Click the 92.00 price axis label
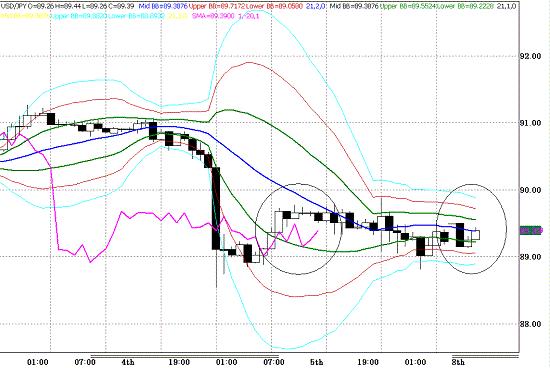Screen dimensions: 550x368 pyautogui.click(x=530, y=56)
